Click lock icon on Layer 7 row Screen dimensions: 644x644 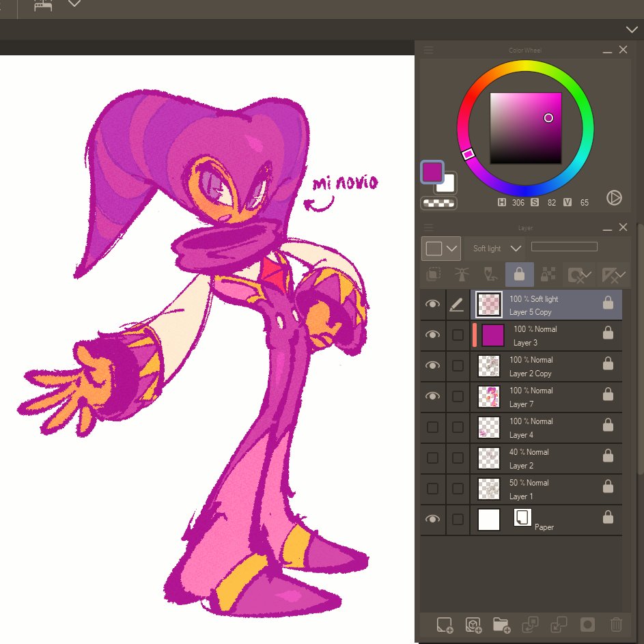tap(608, 394)
